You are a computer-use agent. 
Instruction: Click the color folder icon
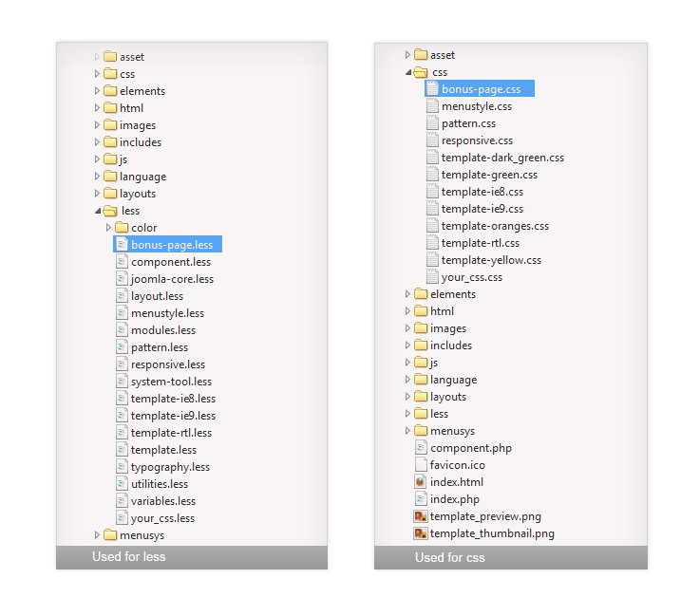(122, 228)
